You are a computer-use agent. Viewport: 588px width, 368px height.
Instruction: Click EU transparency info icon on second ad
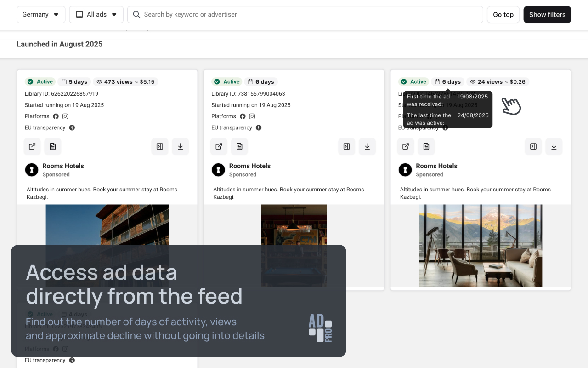click(x=259, y=128)
